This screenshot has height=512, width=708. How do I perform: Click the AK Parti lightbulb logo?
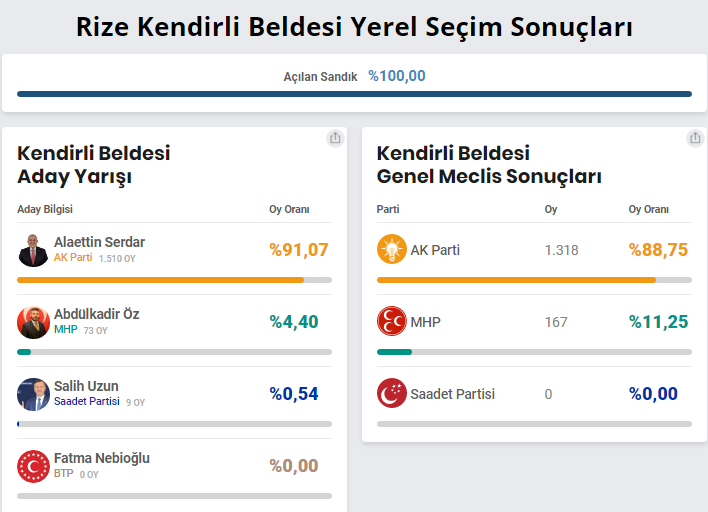(391, 249)
